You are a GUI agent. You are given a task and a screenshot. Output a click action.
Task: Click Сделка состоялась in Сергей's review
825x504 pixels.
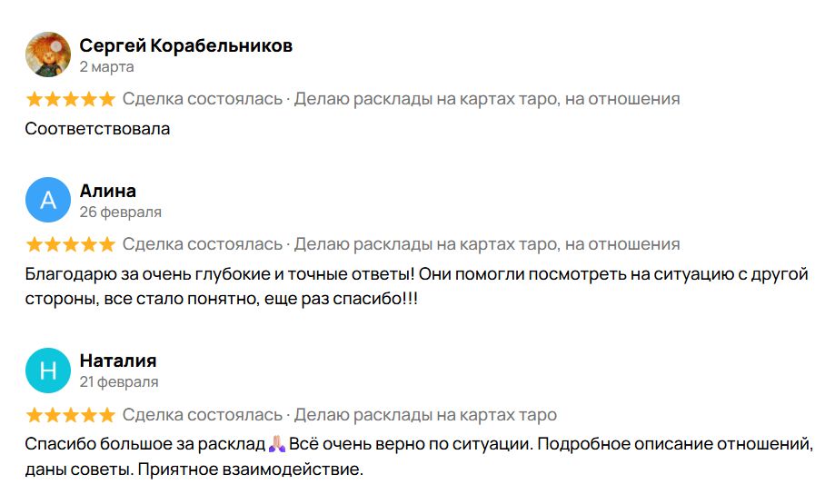(x=203, y=99)
